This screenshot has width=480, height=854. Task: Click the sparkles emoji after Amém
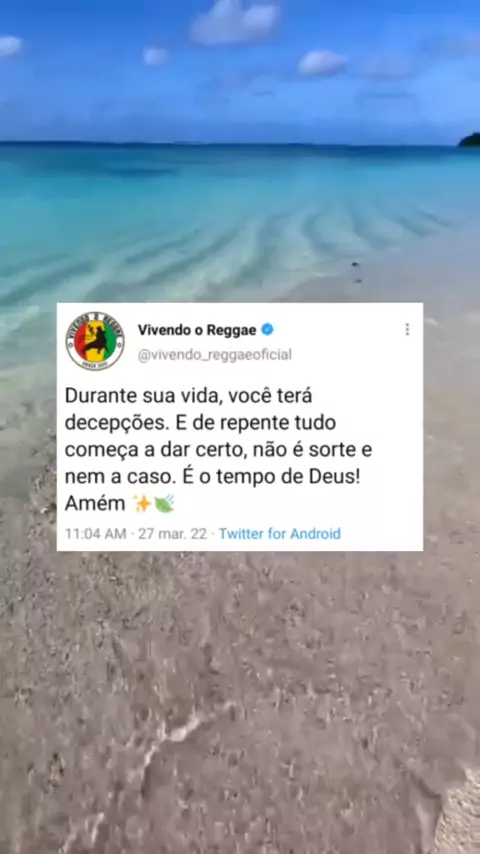tap(142, 504)
